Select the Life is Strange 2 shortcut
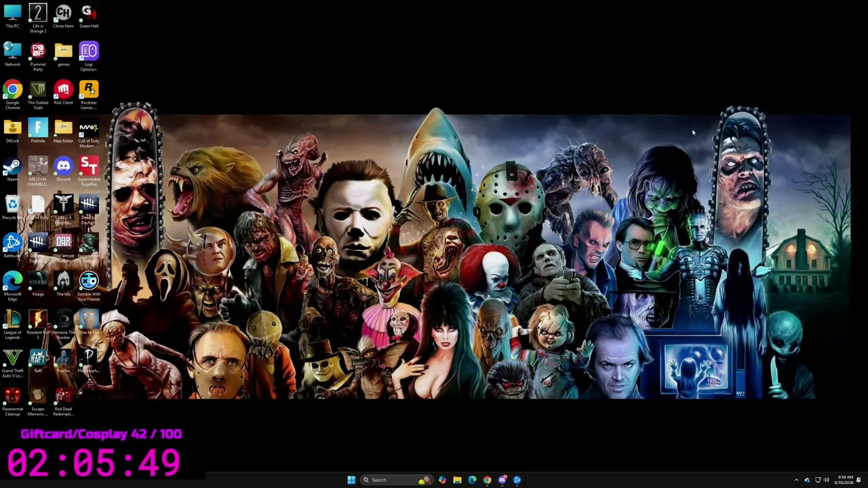Image resolution: width=868 pixels, height=488 pixels. pyautogui.click(x=38, y=18)
